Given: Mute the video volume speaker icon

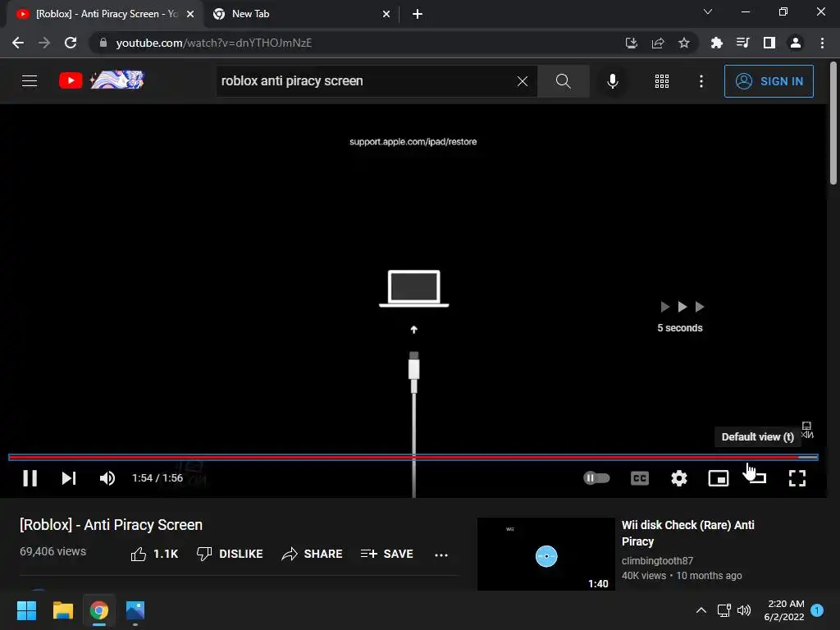Looking at the screenshot, I should click(x=107, y=478).
